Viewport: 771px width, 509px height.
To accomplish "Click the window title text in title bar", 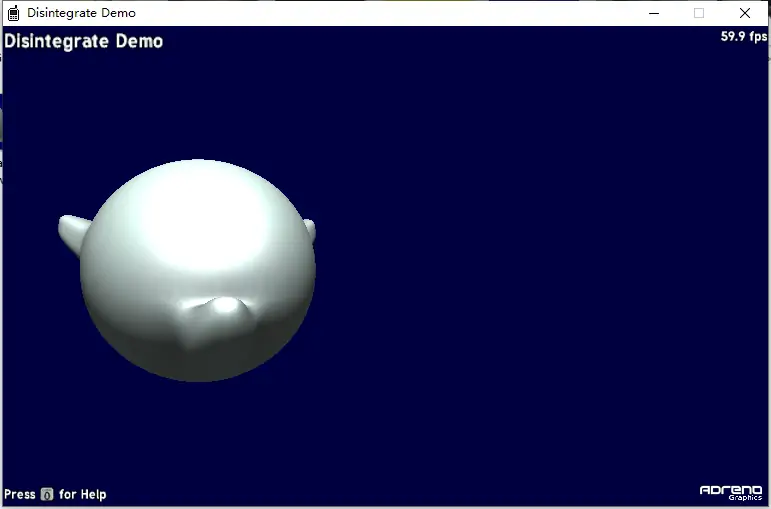I will click(82, 13).
